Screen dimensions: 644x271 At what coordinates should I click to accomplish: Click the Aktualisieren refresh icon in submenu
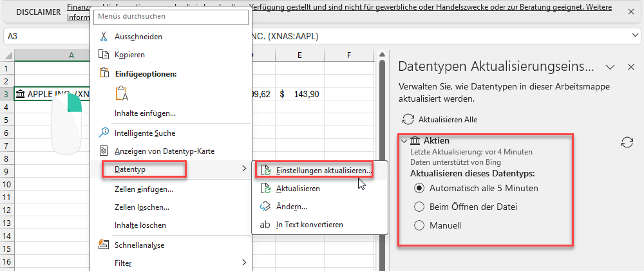point(266,189)
